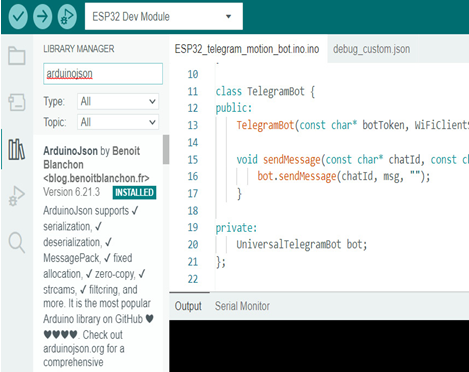Click 'UniversalTelegramBot bot;' code line
Screen dimensions: 469x372
coord(302,245)
